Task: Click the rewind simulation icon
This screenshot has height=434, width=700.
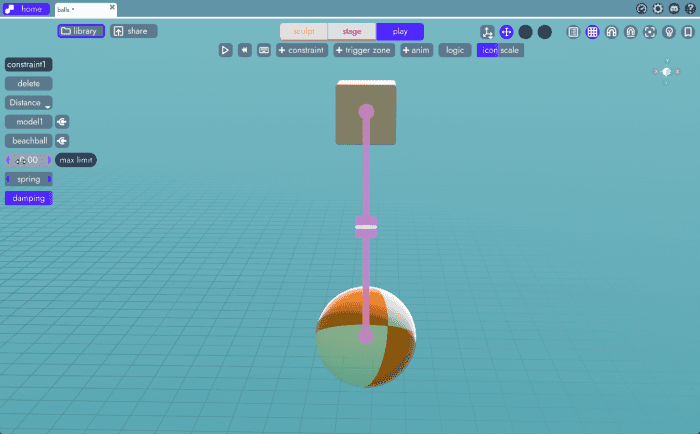Action: pos(245,50)
